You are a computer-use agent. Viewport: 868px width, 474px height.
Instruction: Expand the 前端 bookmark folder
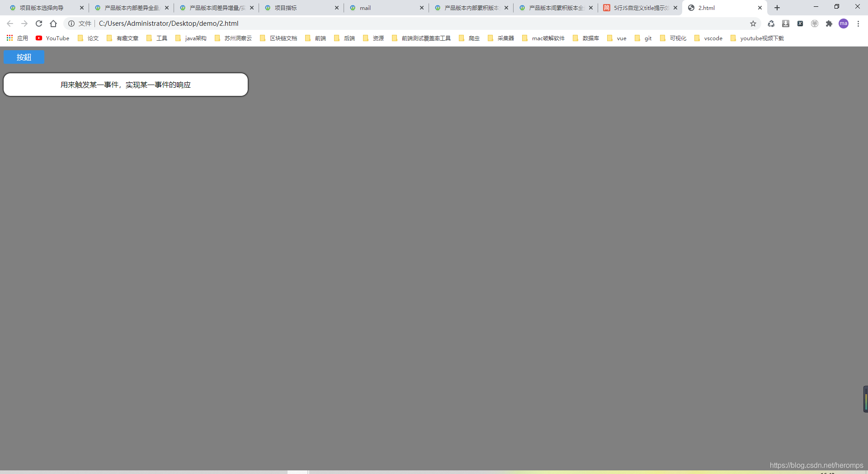coord(316,38)
